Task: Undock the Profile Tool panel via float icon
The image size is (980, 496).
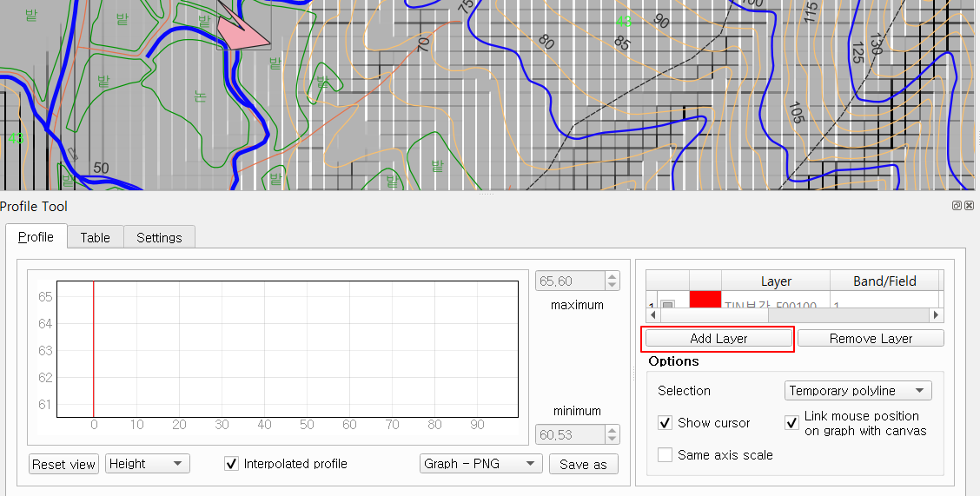Action: (957, 206)
